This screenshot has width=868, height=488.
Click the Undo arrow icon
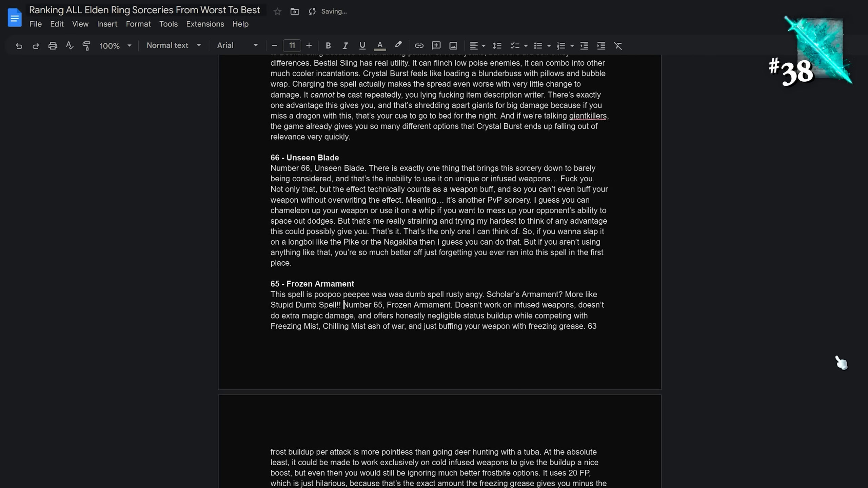pos(19,46)
